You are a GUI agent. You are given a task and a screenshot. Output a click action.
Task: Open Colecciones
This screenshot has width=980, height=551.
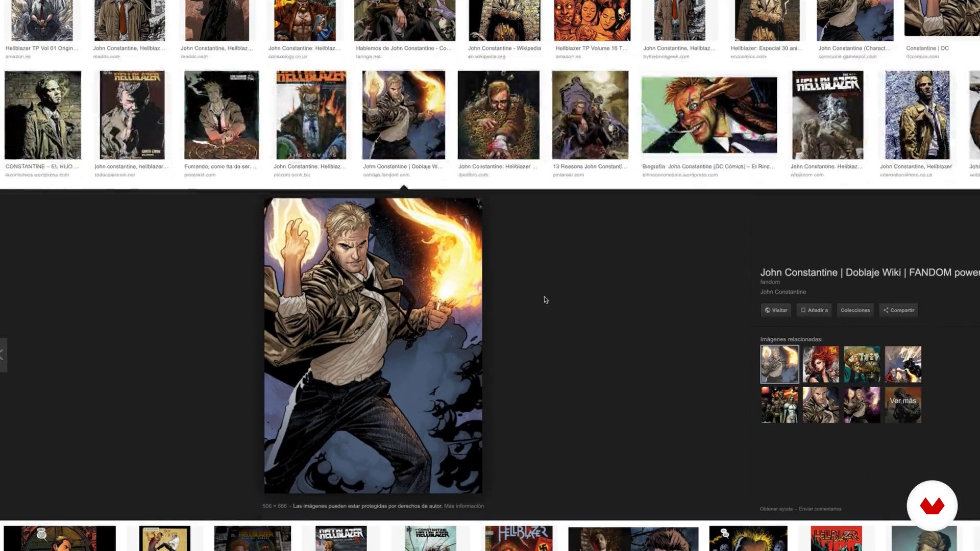(x=855, y=310)
